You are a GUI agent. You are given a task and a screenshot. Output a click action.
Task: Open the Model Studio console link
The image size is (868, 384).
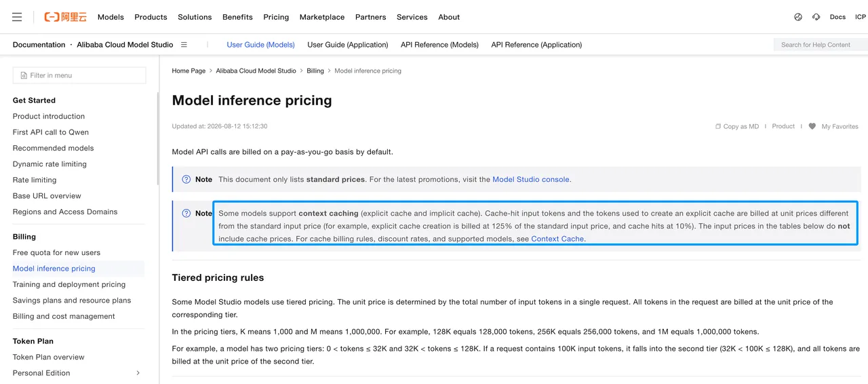(x=532, y=180)
